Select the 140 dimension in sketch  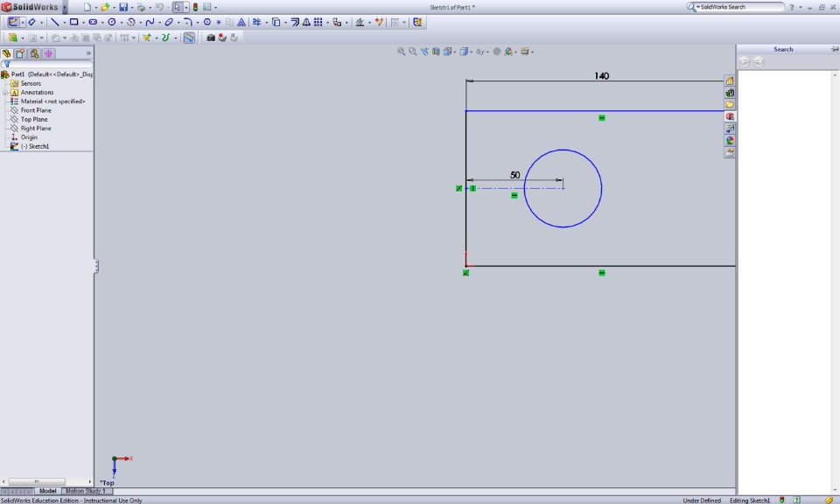602,76
